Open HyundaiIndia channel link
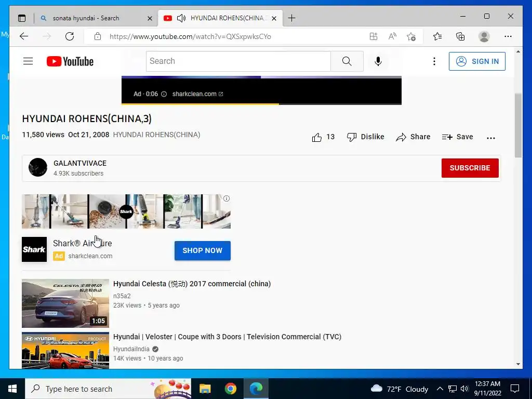 [x=131, y=349]
